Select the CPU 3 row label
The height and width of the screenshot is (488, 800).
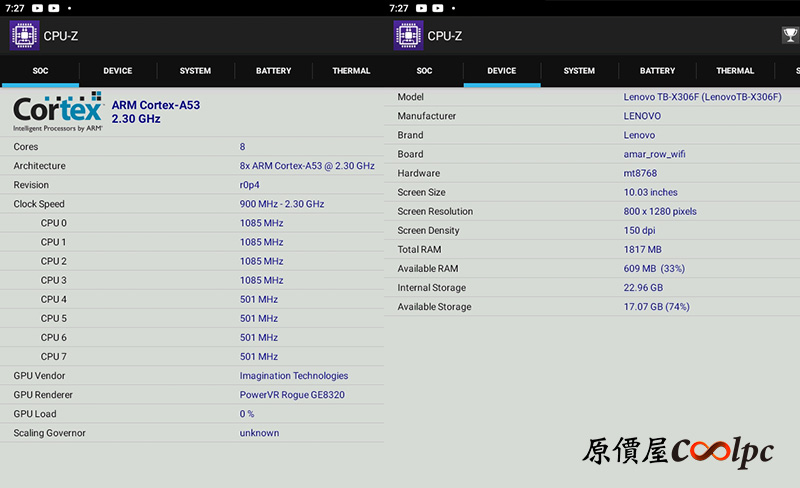click(x=54, y=280)
